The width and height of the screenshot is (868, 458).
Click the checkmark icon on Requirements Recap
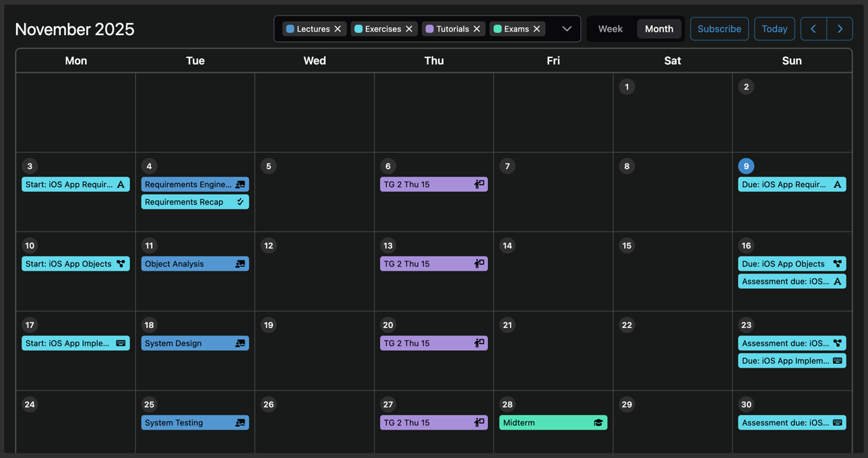pyautogui.click(x=240, y=202)
